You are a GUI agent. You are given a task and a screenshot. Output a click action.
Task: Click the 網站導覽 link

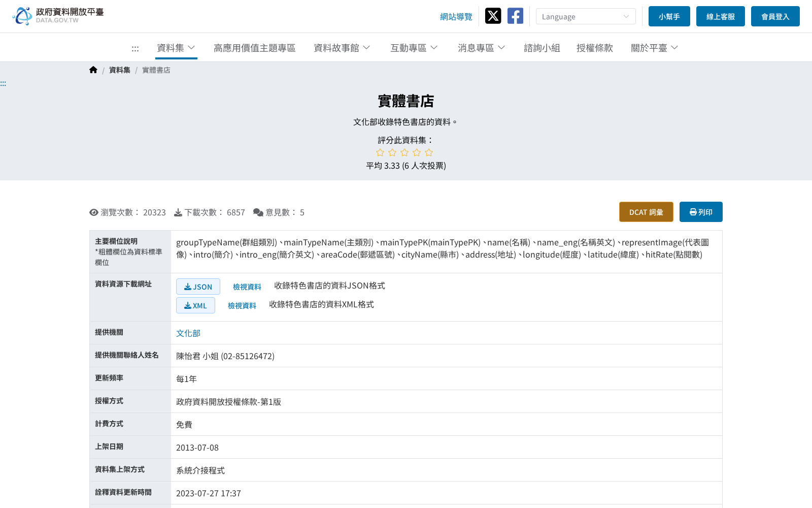pyautogui.click(x=456, y=17)
